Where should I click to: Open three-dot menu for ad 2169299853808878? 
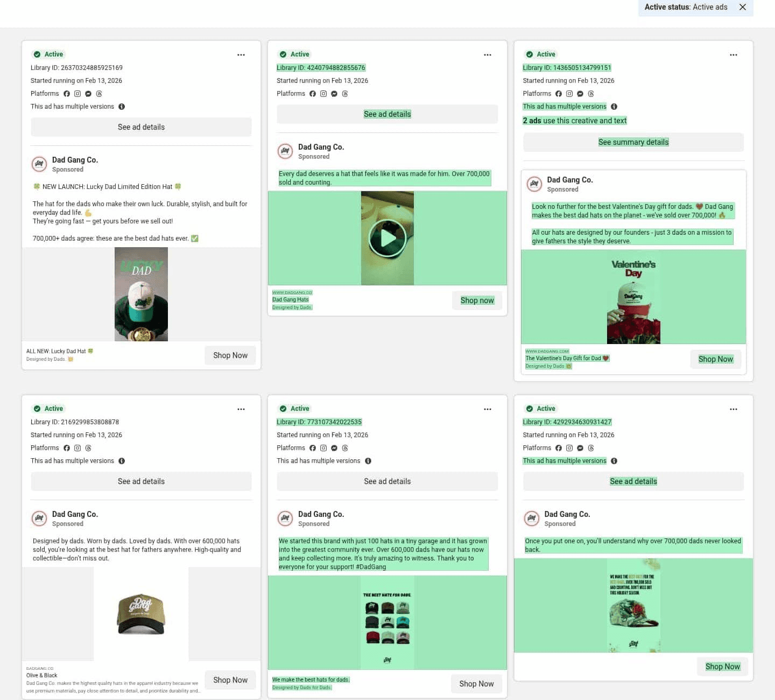point(241,409)
